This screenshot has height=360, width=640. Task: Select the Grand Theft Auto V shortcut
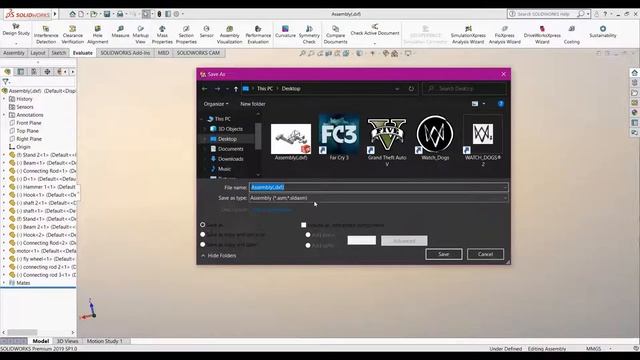[x=387, y=142]
